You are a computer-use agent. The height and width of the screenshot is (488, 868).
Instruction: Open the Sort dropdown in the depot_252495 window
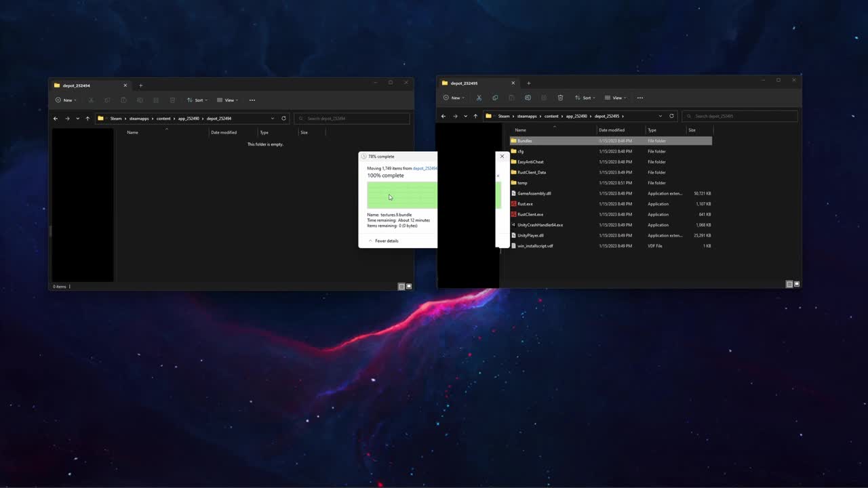tap(587, 98)
